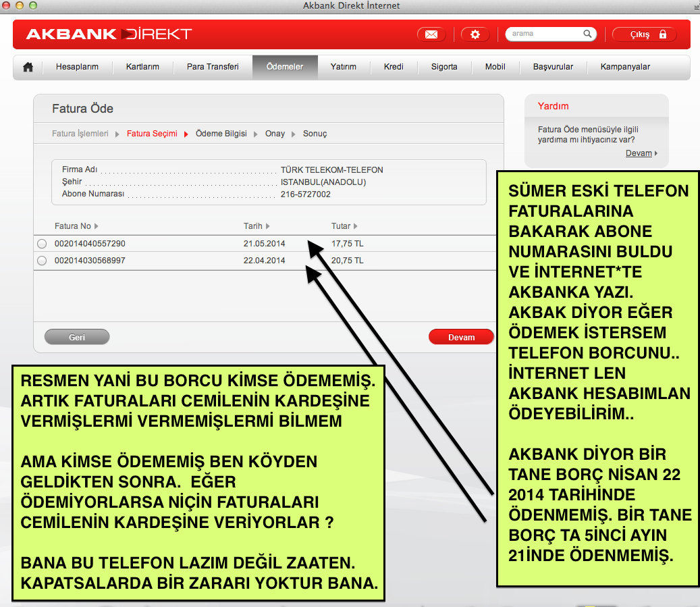This screenshot has height=607, width=700.
Task: Sort by Fatura No column arrow
Action: click(x=96, y=226)
